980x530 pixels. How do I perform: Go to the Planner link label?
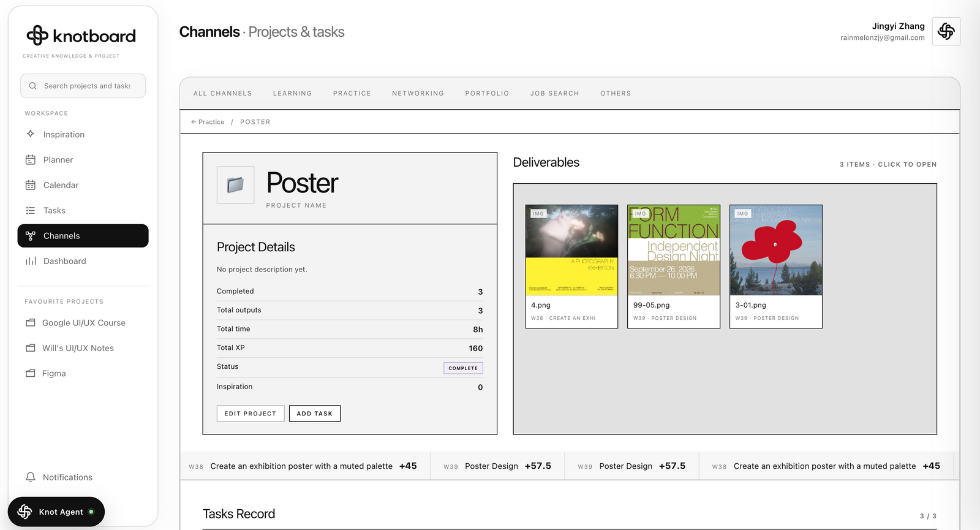(58, 160)
